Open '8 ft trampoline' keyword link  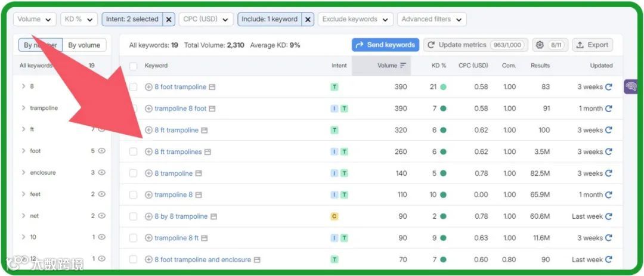(x=176, y=130)
